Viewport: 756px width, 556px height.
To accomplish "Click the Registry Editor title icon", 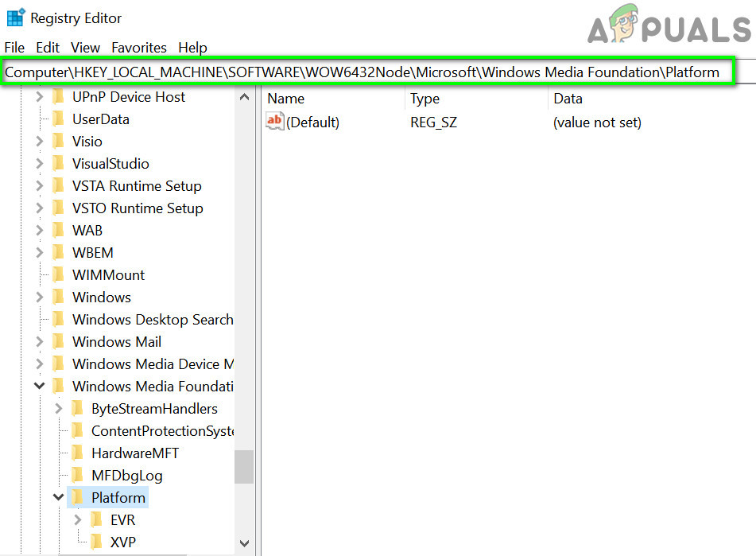I will [15, 17].
